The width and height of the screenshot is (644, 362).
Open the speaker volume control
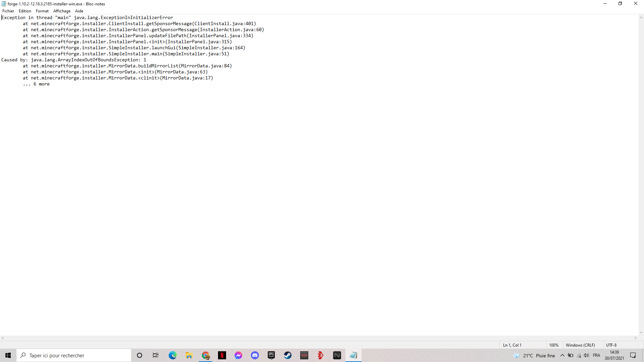(x=586, y=355)
